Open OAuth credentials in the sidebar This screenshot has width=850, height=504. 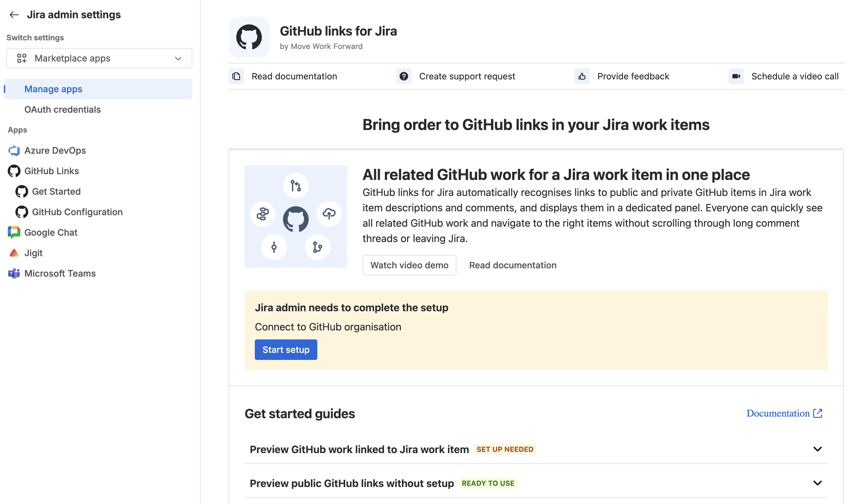pyautogui.click(x=63, y=110)
